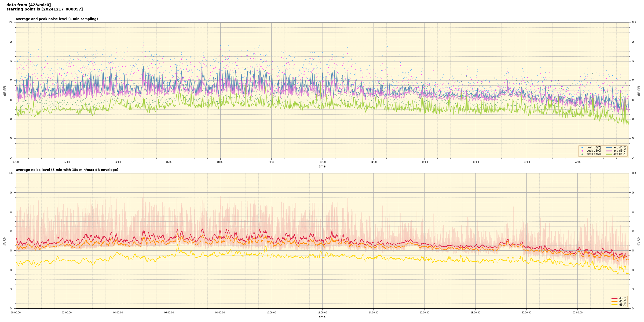Click the '1 min sampling' chart title
This screenshot has height=322, width=644.
(57, 19)
